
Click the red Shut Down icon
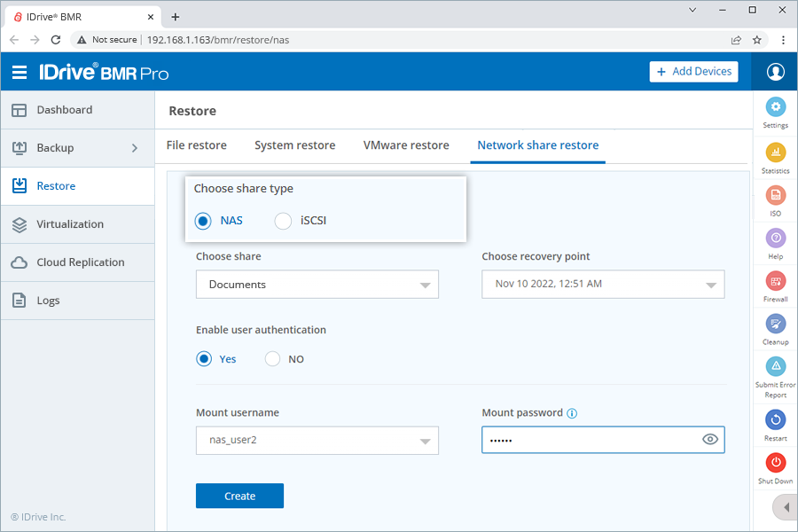click(x=775, y=462)
